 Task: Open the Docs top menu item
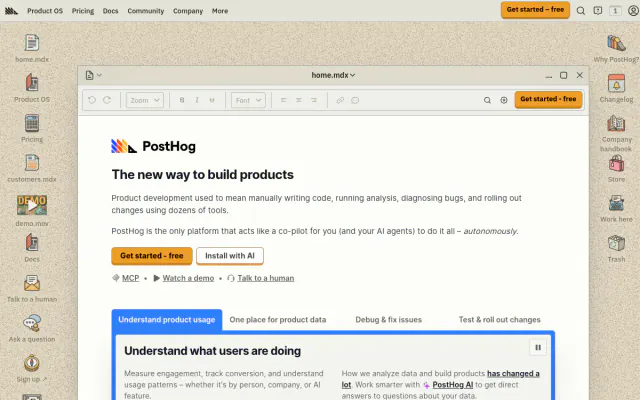pyautogui.click(x=110, y=11)
